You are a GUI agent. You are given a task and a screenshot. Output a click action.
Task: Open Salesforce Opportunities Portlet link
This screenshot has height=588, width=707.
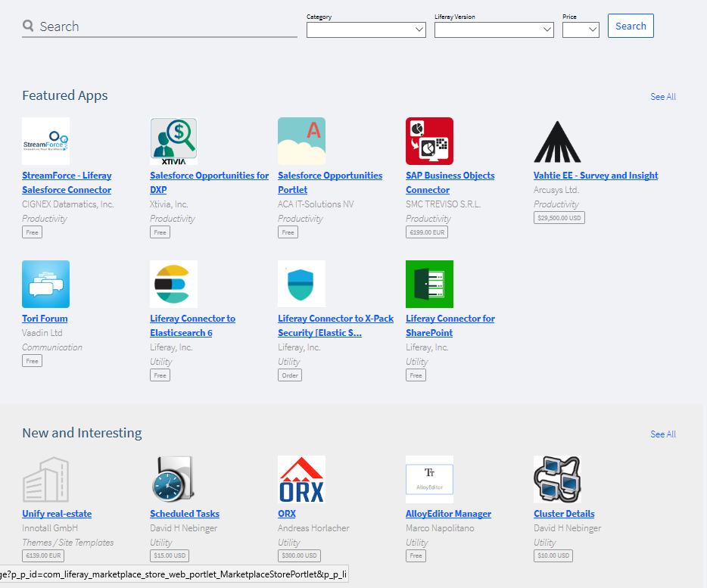tap(330, 182)
